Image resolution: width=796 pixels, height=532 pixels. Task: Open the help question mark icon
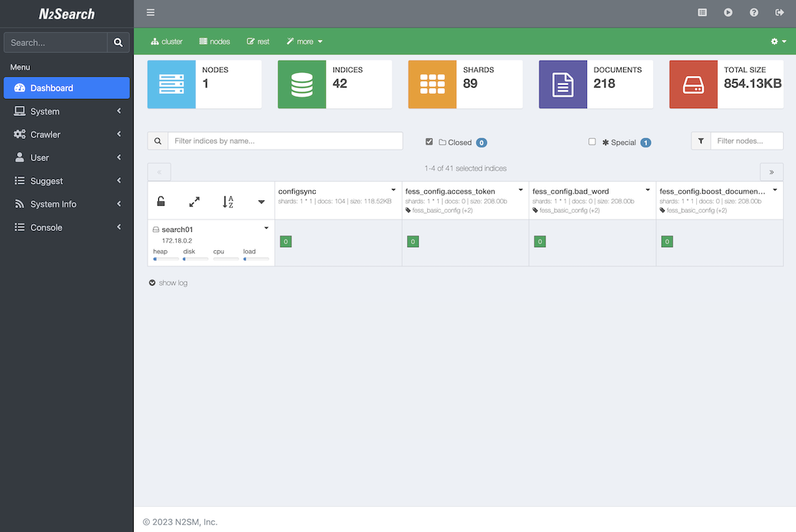[754, 13]
